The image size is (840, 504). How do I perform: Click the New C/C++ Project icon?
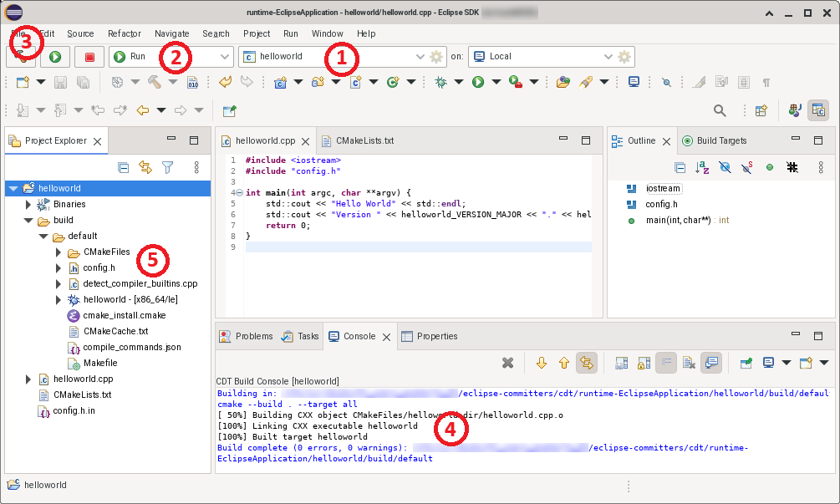point(280,82)
